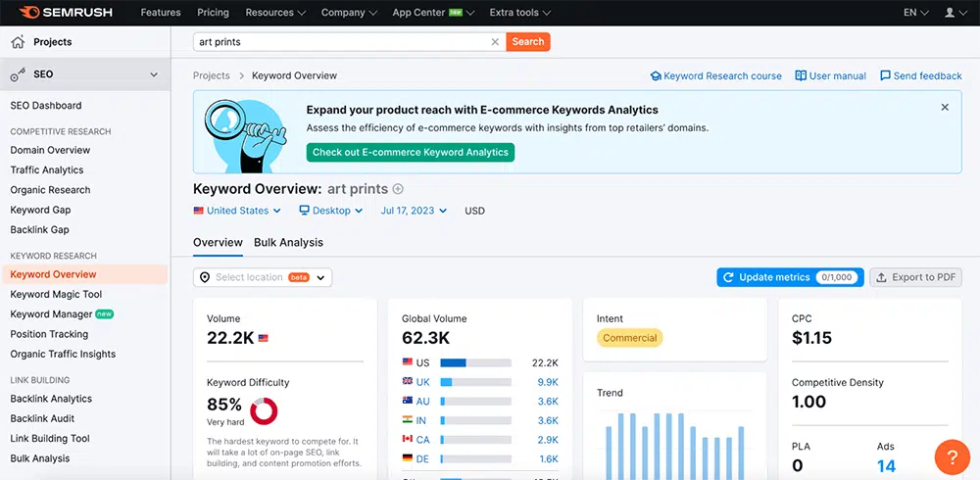980x480 pixels.
Task: Open the User manual link
Action: pos(831,75)
